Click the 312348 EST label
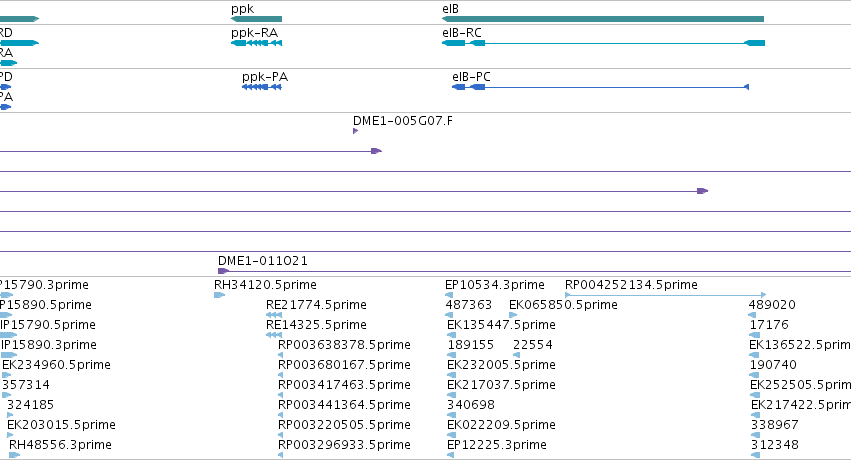 coord(774,445)
